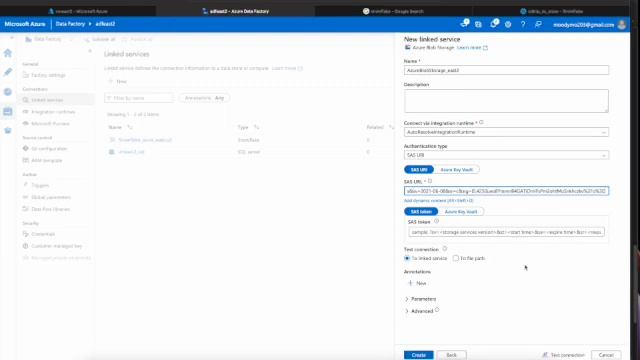Click the New linked service button in list
The height and width of the screenshot is (360, 640).
tap(118, 82)
